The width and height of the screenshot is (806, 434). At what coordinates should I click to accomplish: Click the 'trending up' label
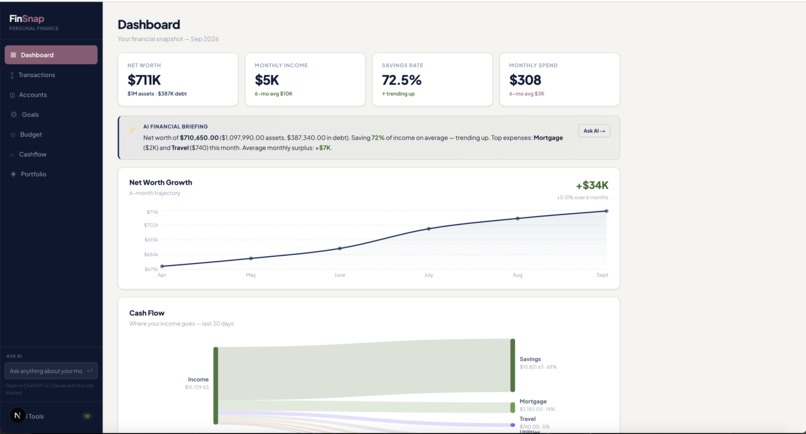(x=398, y=94)
